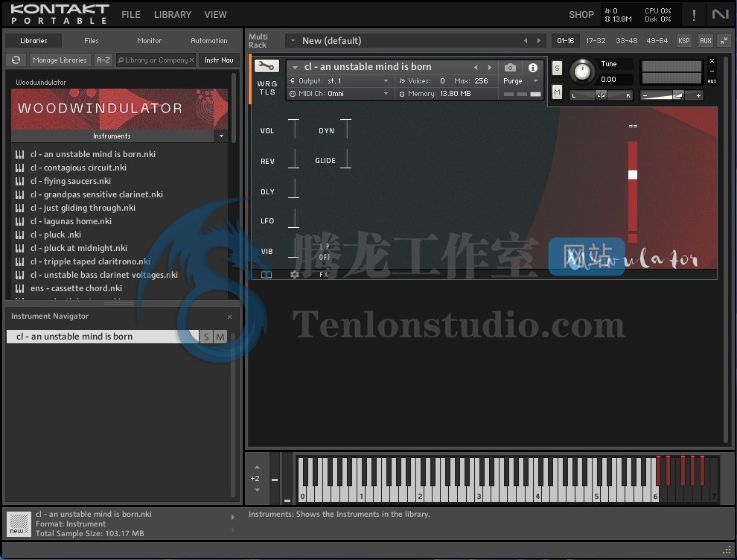Viewport: 737px width, 560px height.
Task: Load previous instrument preset arrow
Action: (x=476, y=67)
